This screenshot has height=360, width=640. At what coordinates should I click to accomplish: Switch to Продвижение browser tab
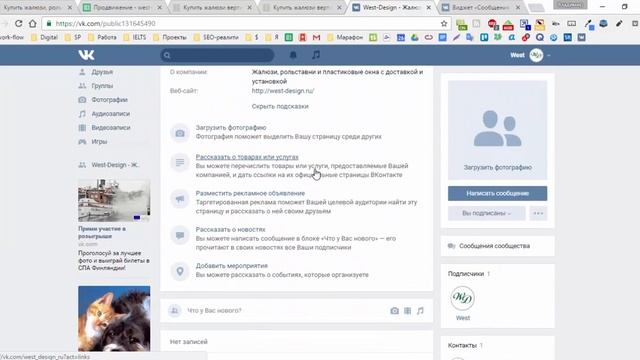[x=121, y=7]
